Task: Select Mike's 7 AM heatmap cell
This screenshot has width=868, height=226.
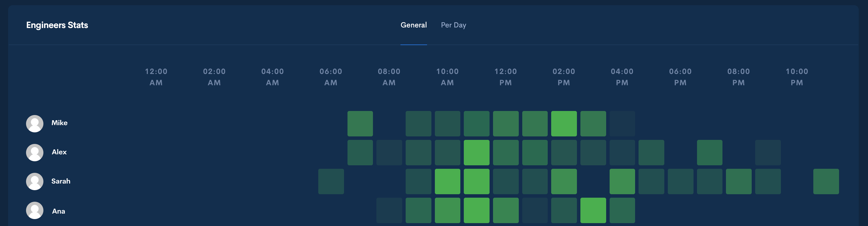Action: pos(360,124)
